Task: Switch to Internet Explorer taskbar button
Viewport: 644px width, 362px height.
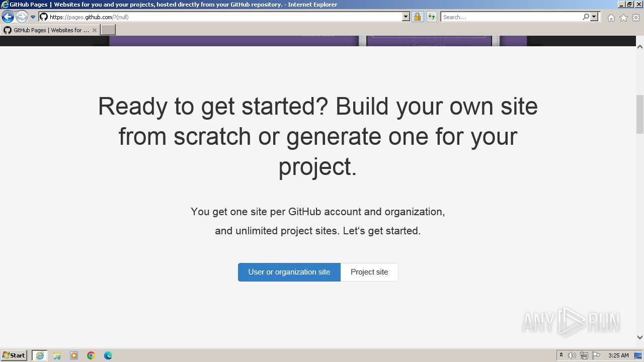Action: (x=40, y=355)
